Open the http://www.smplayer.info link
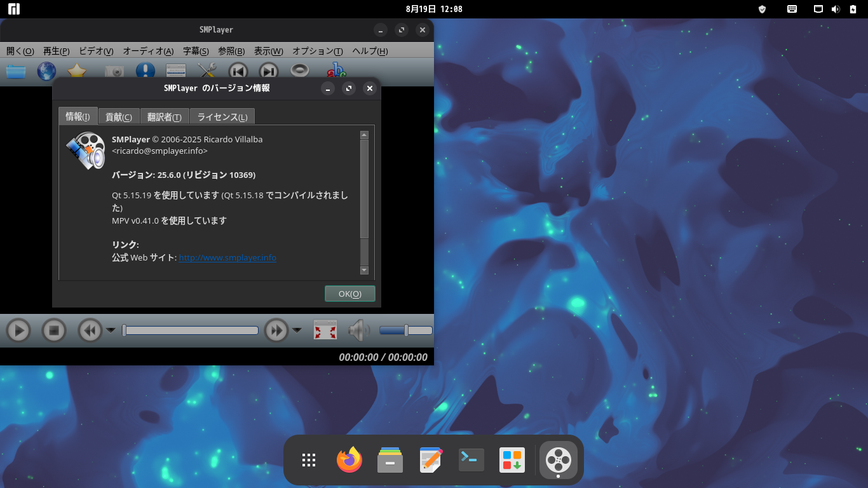The width and height of the screenshot is (868, 488). (x=227, y=258)
